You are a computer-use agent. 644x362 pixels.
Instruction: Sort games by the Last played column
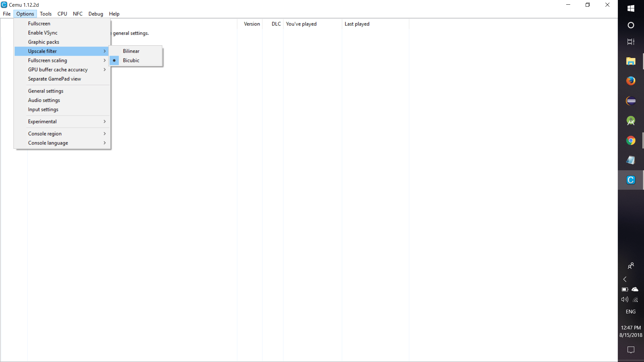click(x=357, y=24)
